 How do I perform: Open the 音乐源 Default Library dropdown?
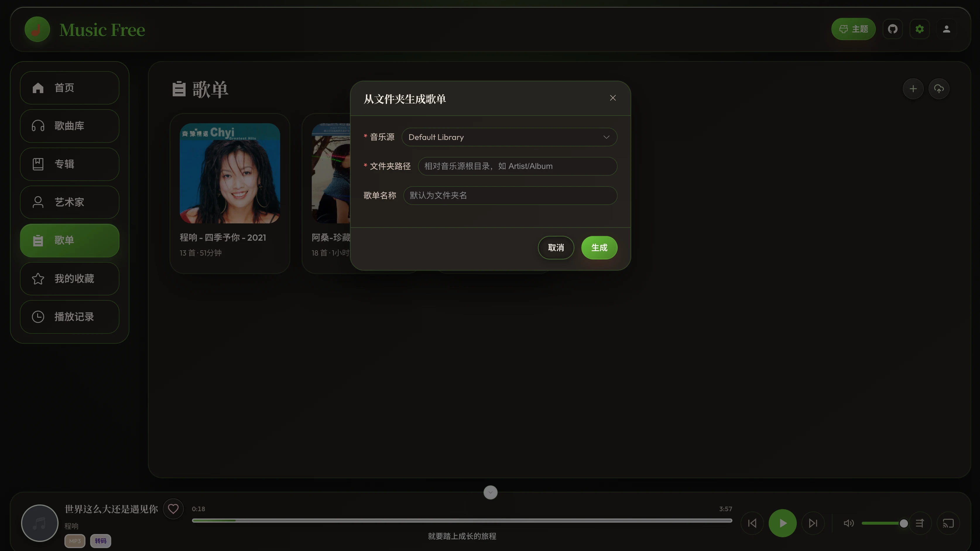point(509,137)
